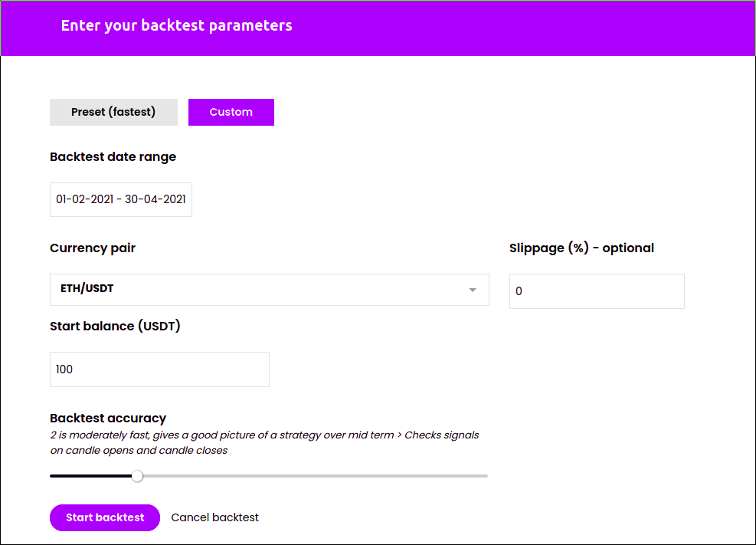Screen dimensions: 756x545
Task: Click the ETH/USDT text in the dropdown
Action: click(x=87, y=288)
